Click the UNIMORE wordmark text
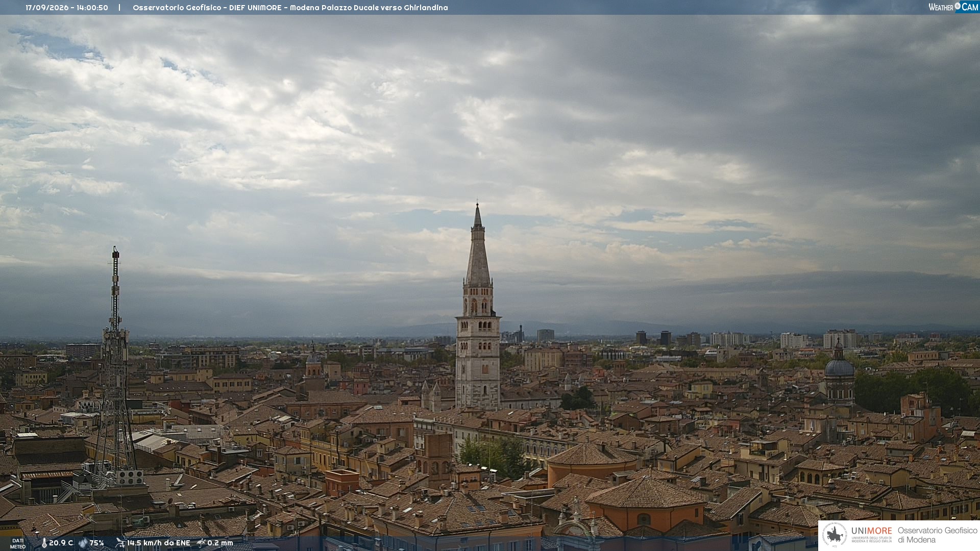Viewport: 980px width, 551px height. point(871,531)
